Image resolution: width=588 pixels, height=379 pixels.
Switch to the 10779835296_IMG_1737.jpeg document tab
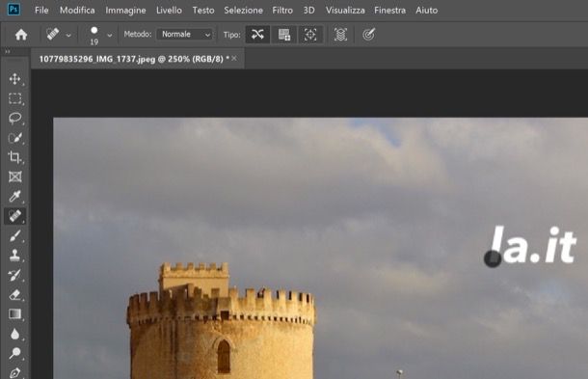[x=134, y=59]
